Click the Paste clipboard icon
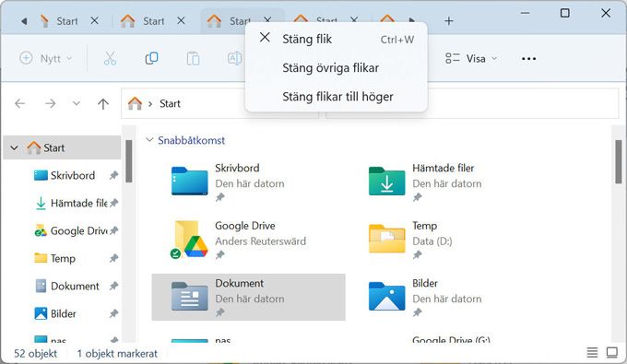The width and height of the screenshot is (627, 364). (x=193, y=59)
